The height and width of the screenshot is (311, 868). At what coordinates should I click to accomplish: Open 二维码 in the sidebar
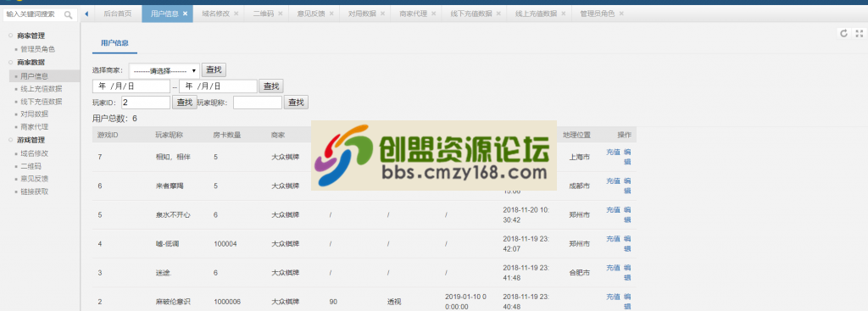(x=31, y=166)
